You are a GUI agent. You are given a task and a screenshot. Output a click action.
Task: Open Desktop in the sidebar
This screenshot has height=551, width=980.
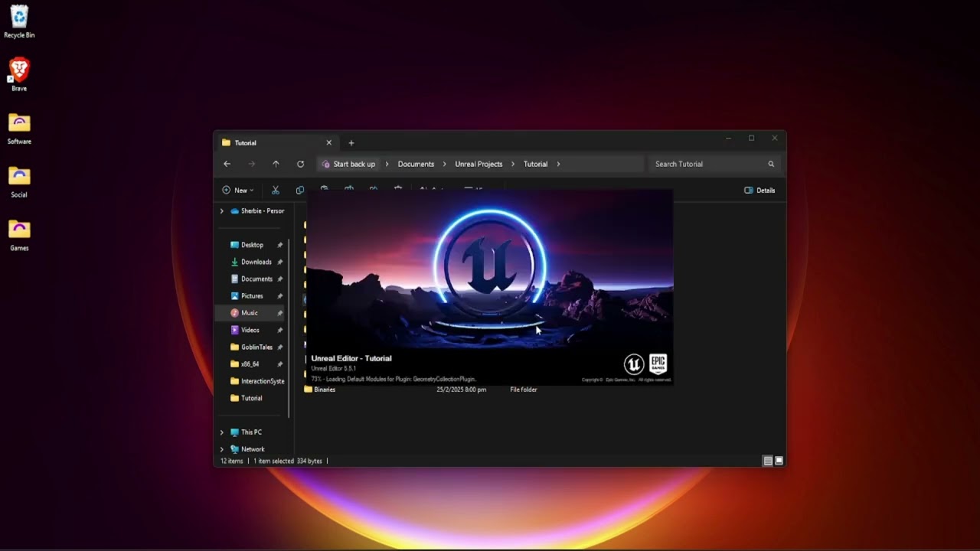click(x=252, y=245)
